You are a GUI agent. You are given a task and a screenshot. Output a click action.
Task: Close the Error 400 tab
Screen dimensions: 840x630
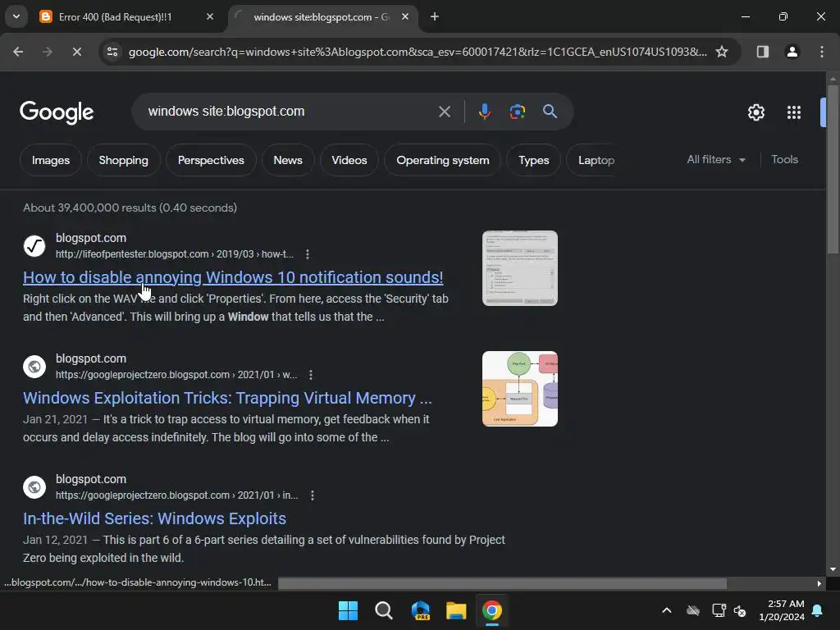(210, 17)
